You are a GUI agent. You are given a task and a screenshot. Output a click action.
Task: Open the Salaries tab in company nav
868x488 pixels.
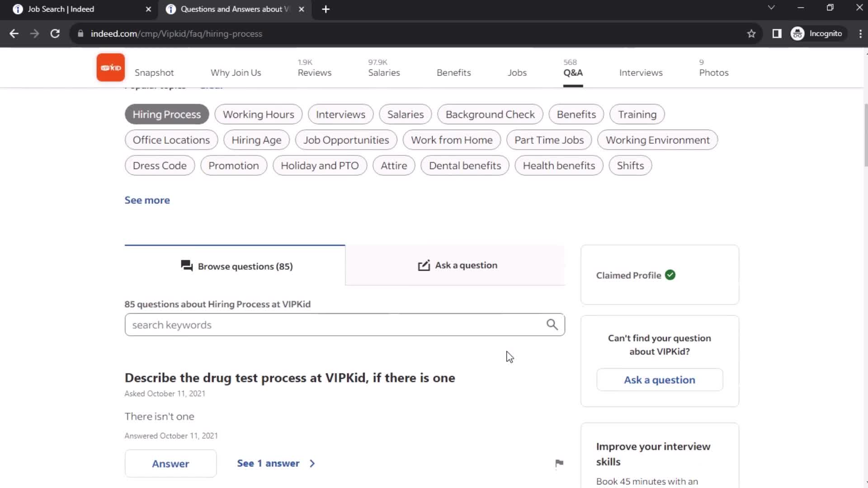(x=384, y=68)
